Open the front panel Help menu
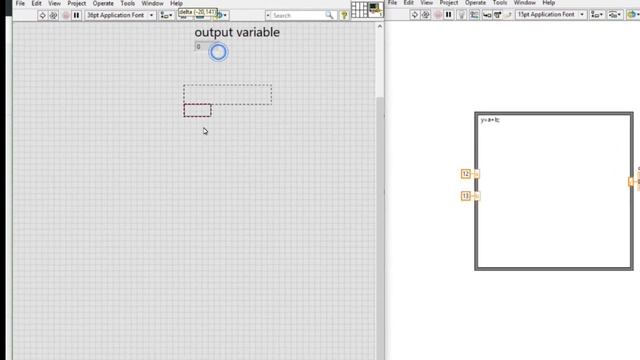Image resolution: width=640 pixels, height=360 pixels. click(x=176, y=3)
